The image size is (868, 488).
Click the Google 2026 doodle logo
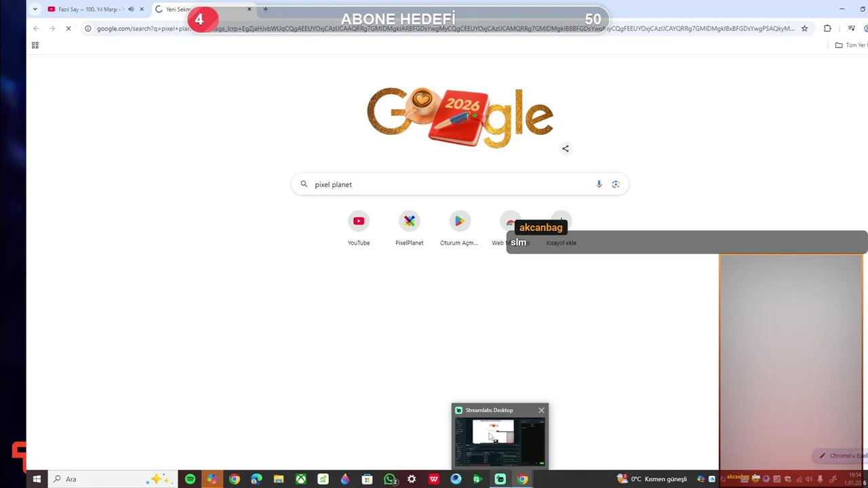(x=460, y=117)
